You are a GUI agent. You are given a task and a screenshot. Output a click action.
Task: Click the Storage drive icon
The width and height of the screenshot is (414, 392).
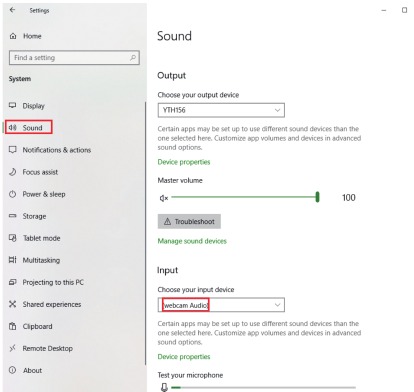(12, 216)
